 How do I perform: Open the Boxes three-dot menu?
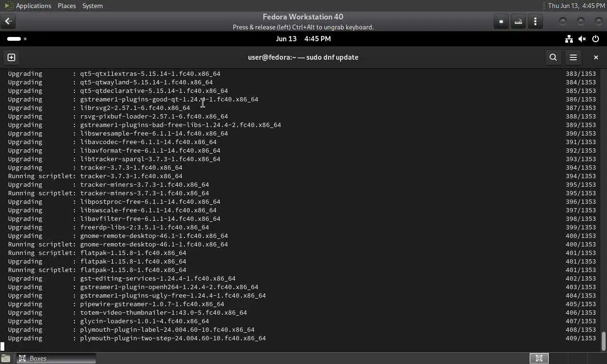click(535, 21)
